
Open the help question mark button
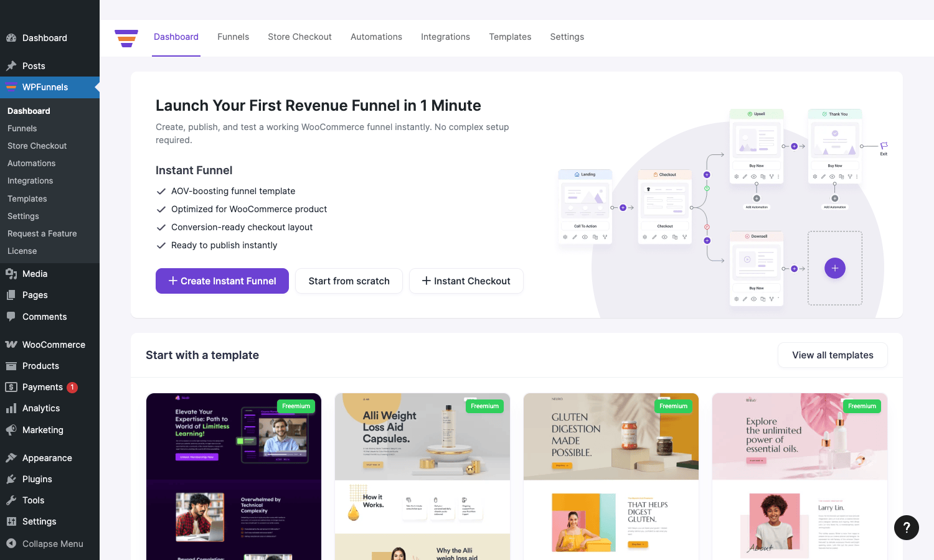coord(907,528)
